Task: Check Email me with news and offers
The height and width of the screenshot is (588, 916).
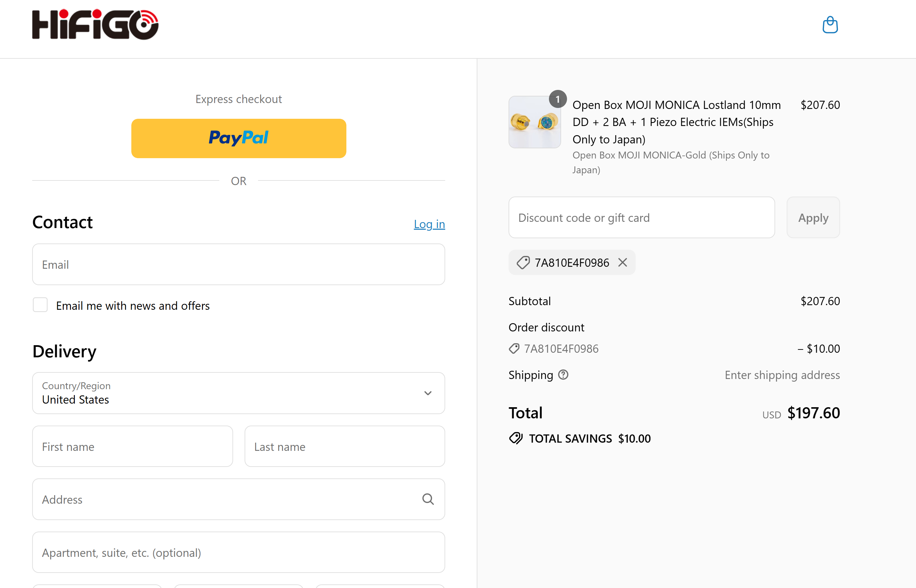Action: coord(40,305)
